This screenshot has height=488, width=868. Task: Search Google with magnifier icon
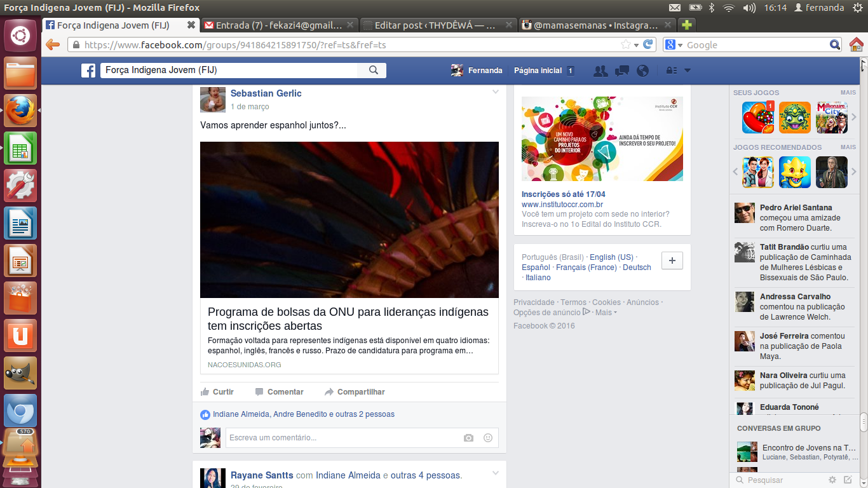pyautogui.click(x=836, y=44)
